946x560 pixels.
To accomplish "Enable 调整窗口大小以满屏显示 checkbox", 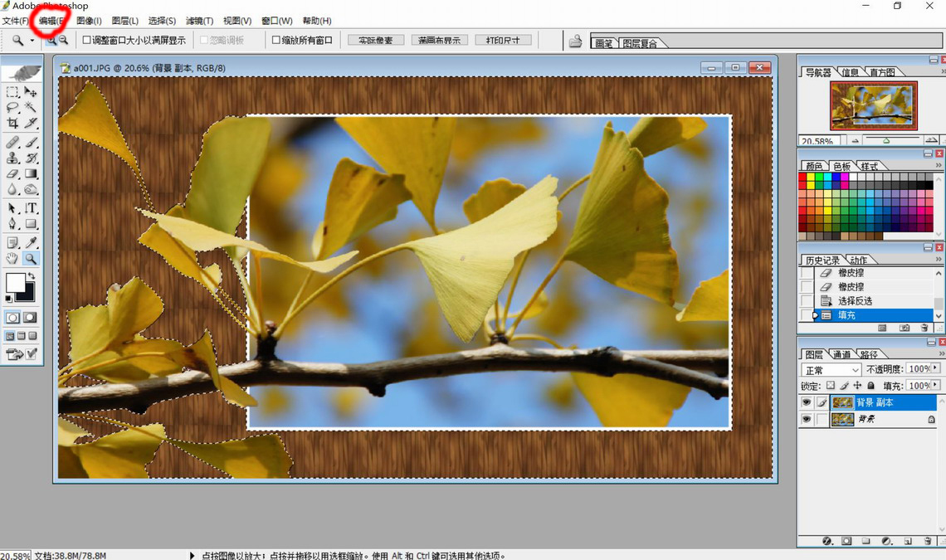I will click(86, 40).
